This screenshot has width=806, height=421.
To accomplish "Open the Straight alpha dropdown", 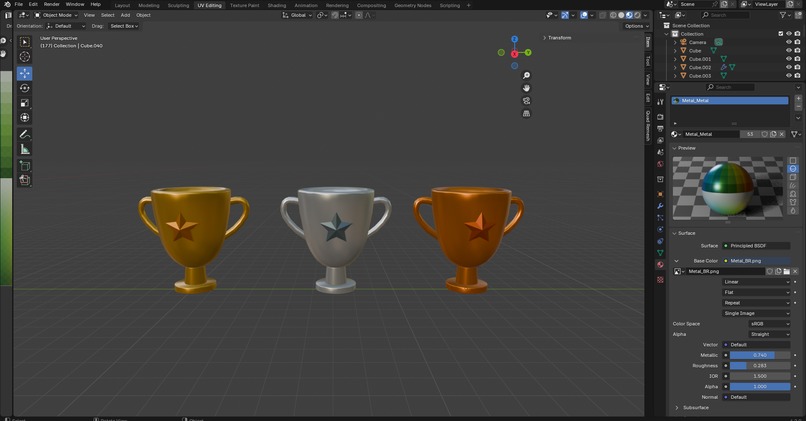I will point(770,334).
